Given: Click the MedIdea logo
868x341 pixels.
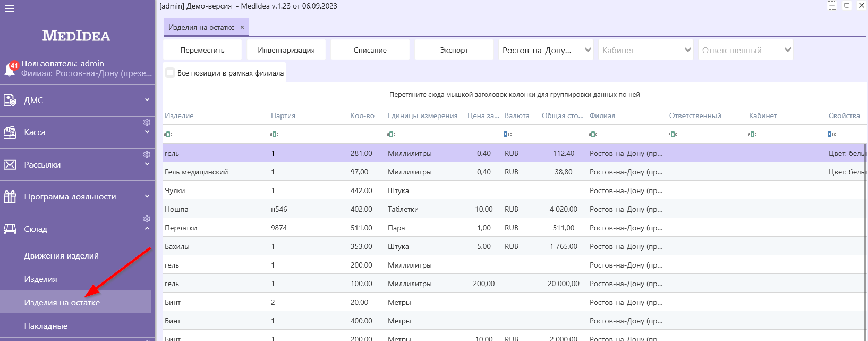Looking at the screenshot, I should coord(76,36).
